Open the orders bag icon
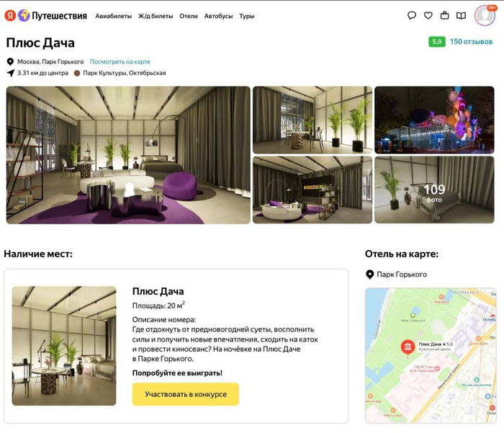Viewport: 504px width, 433px height. click(x=444, y=15)
